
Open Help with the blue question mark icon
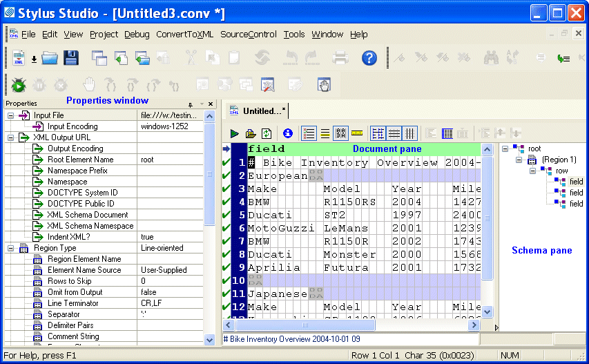click(x=370, y=59)
